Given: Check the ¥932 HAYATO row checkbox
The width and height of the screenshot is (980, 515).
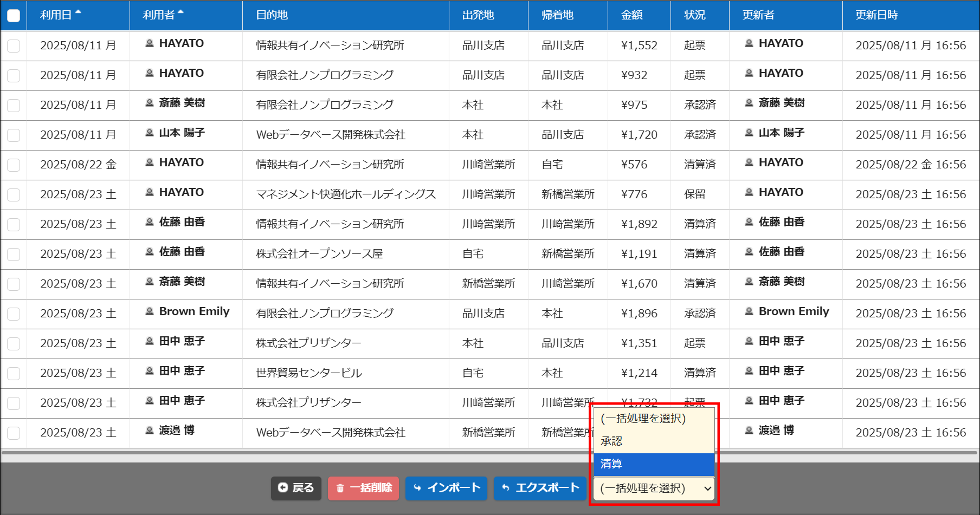Looking at the screenshot, I should pyautogui.click(x=14, y=76).
